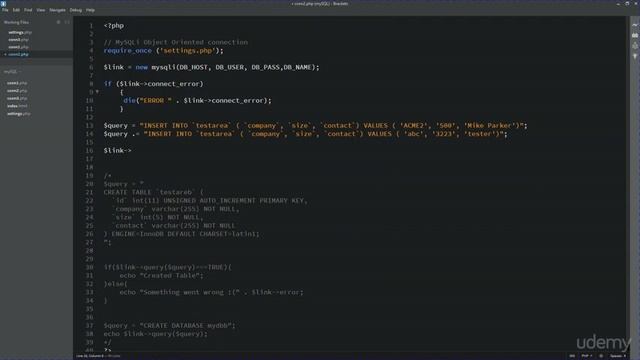The image size is (640, 360).
Task: Restore down the Brackets window
Action: [627, 3]
